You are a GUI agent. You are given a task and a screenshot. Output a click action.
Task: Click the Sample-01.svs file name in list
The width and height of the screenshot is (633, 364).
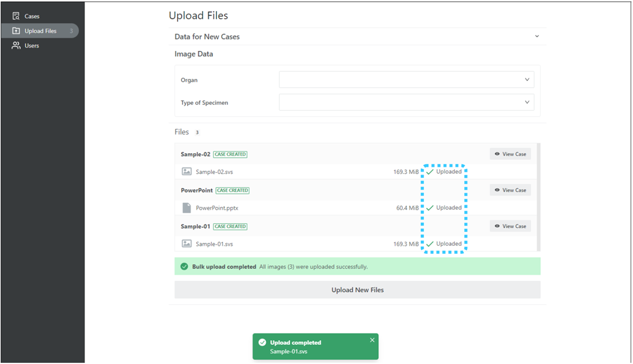[x=214, y=244]
